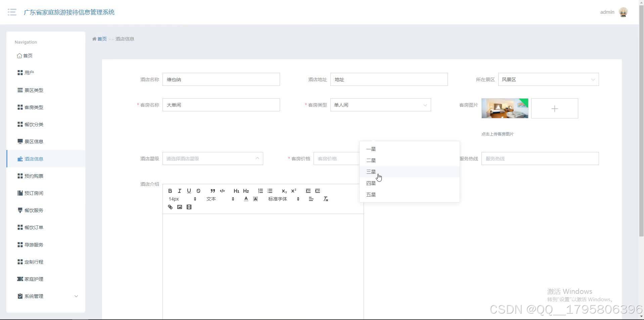Focus the 客房价格 input field

336,159
